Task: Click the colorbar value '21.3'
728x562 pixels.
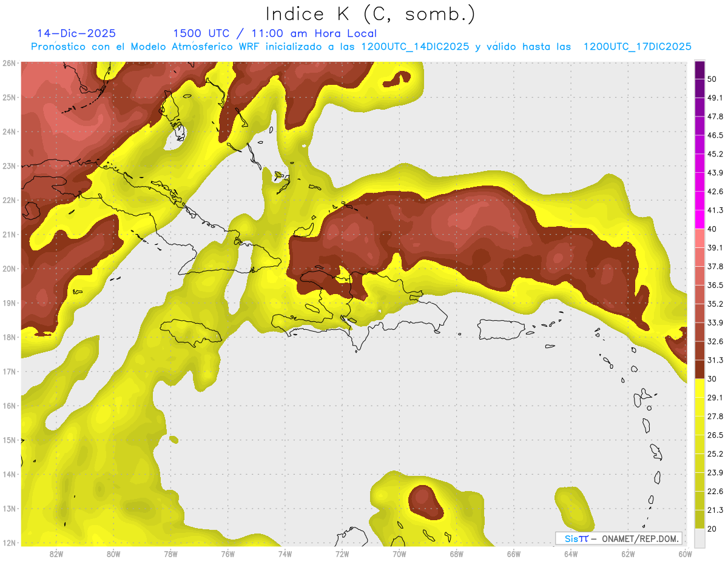Action: click(x=715, y=510)
